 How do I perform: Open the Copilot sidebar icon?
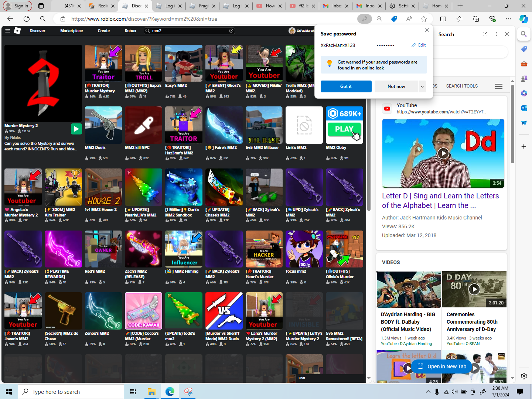point(524,19)
